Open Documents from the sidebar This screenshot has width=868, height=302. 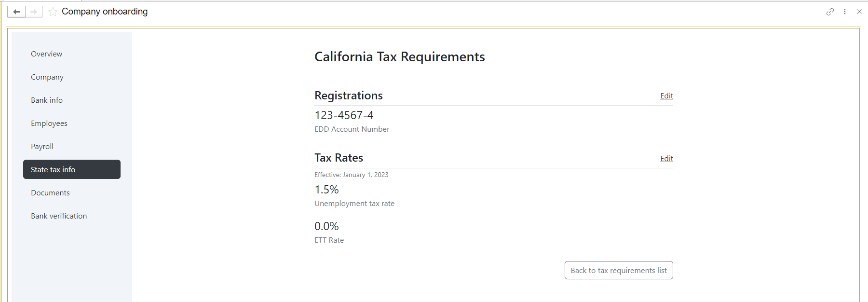[x=51, y=192]
